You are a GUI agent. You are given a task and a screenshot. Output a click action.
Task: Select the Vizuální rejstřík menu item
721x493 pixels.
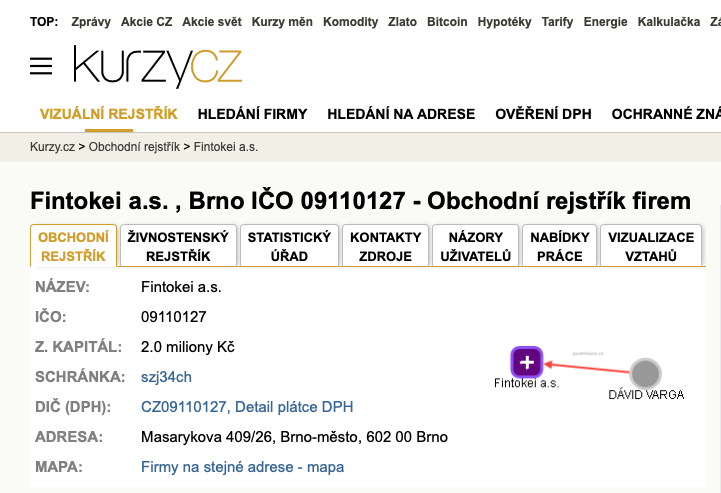pos(109,114)
